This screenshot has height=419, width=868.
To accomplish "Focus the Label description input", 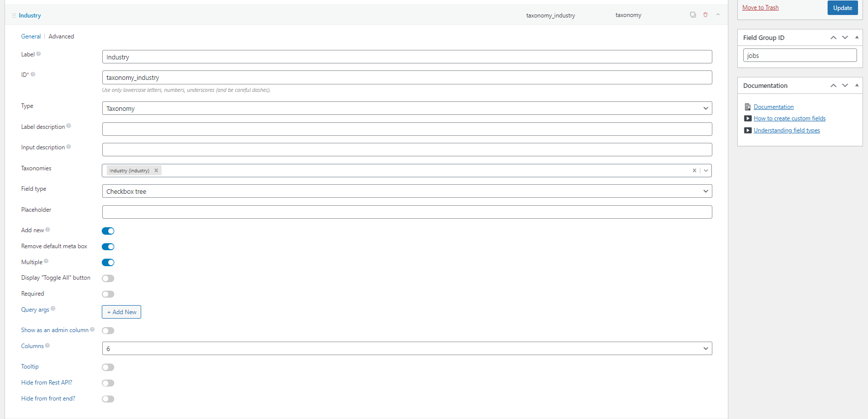I will point(407,129).
